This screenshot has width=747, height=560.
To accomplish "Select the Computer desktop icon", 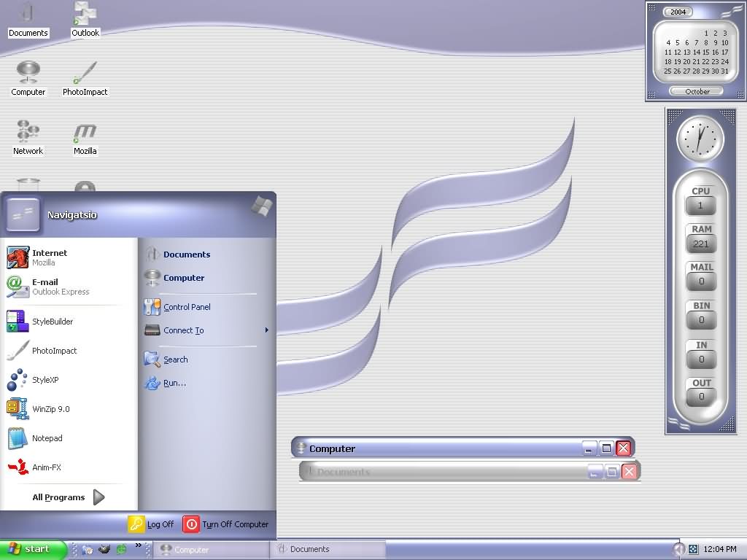I will coord(28,79).
